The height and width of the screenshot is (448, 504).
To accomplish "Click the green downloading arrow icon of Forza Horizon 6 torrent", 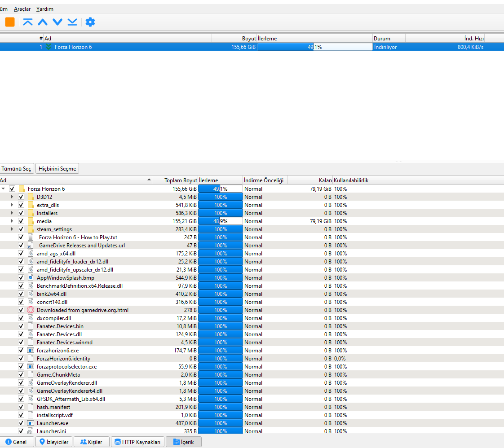I will click(49, 47).
